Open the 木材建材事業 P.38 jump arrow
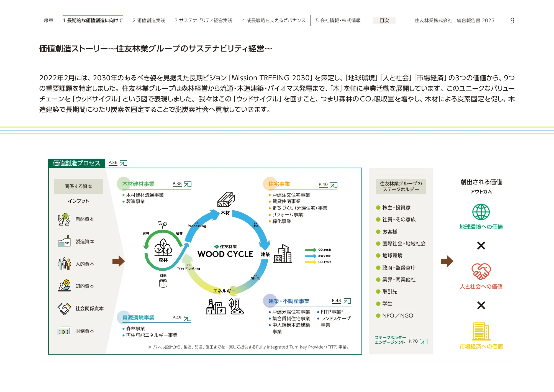Screen dimensions: 554x392 [x=188, y=183]
